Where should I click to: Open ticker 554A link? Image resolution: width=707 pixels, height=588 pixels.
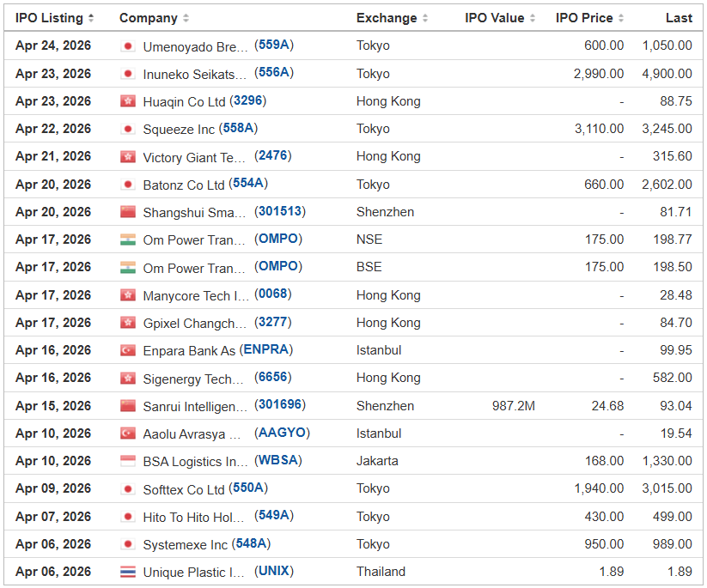pos(248,183)
